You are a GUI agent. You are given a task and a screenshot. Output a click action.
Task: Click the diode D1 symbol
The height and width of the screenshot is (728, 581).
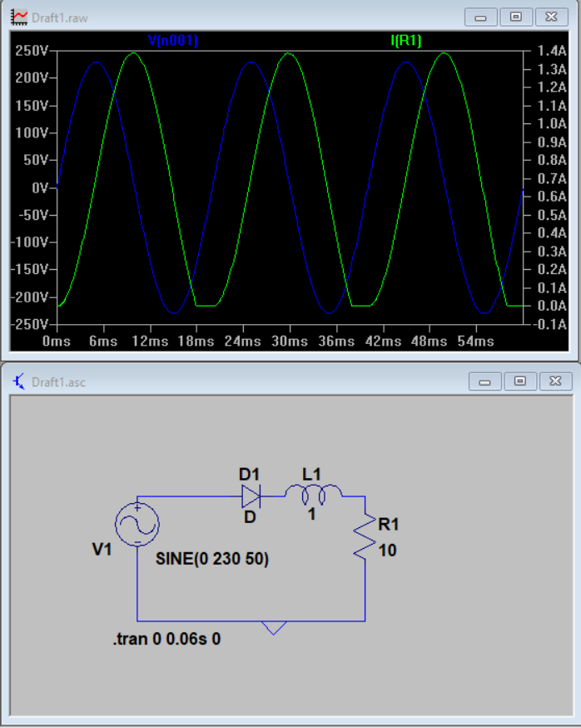251,496
